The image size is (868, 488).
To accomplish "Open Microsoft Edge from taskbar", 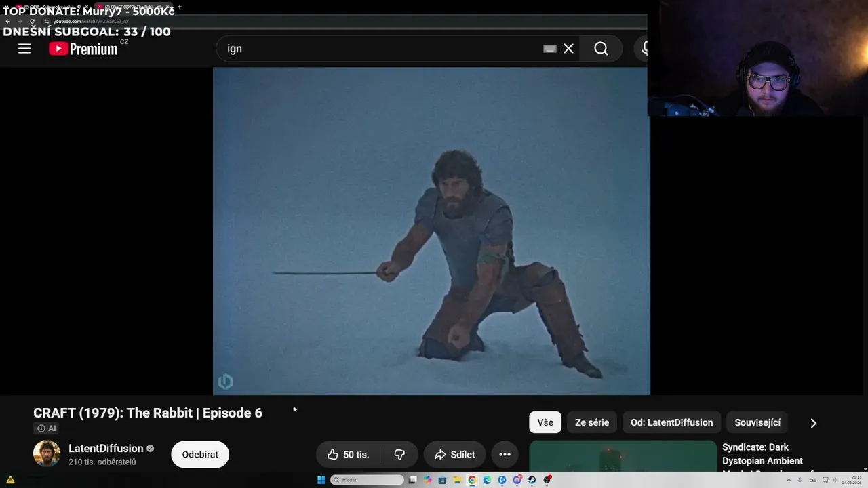I will pyautogui.click(x=487, y=480).
